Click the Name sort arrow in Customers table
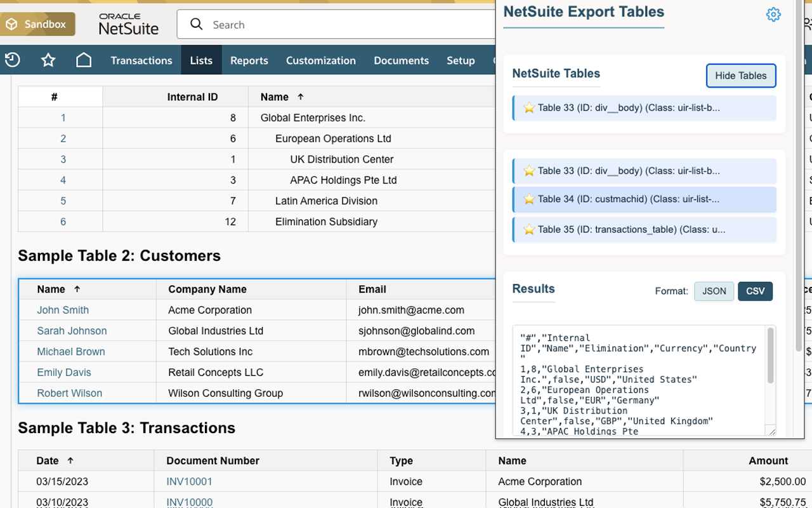 (77, 289)
